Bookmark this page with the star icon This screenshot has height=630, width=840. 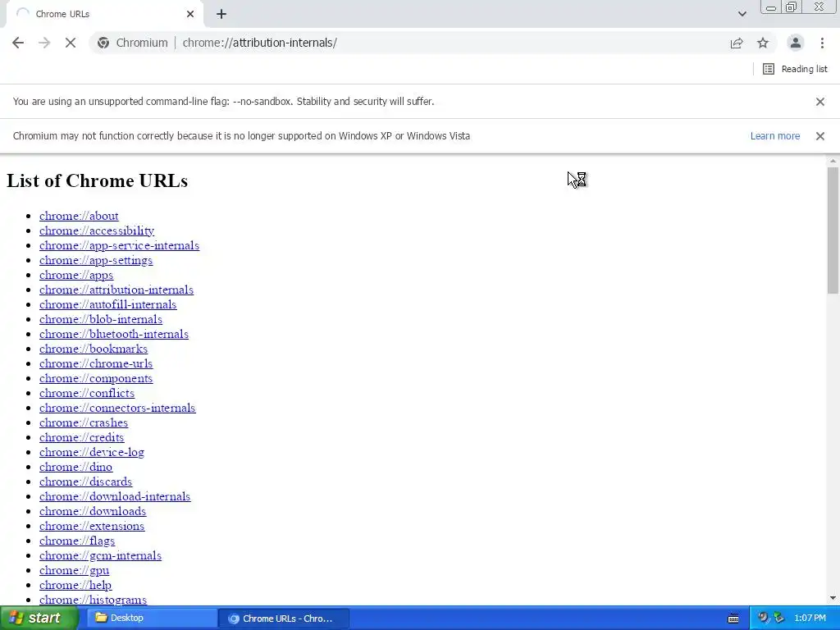pos(763,43)
